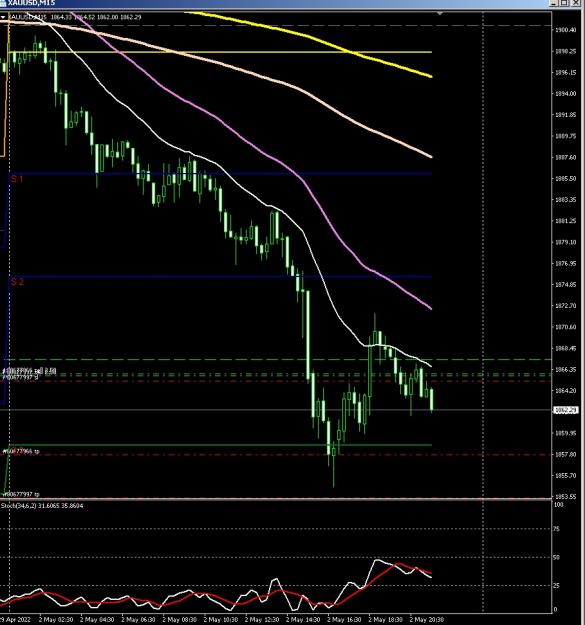Click the stochastic scale value 25
The image size is (585, 625).
[x=556, y=586]
